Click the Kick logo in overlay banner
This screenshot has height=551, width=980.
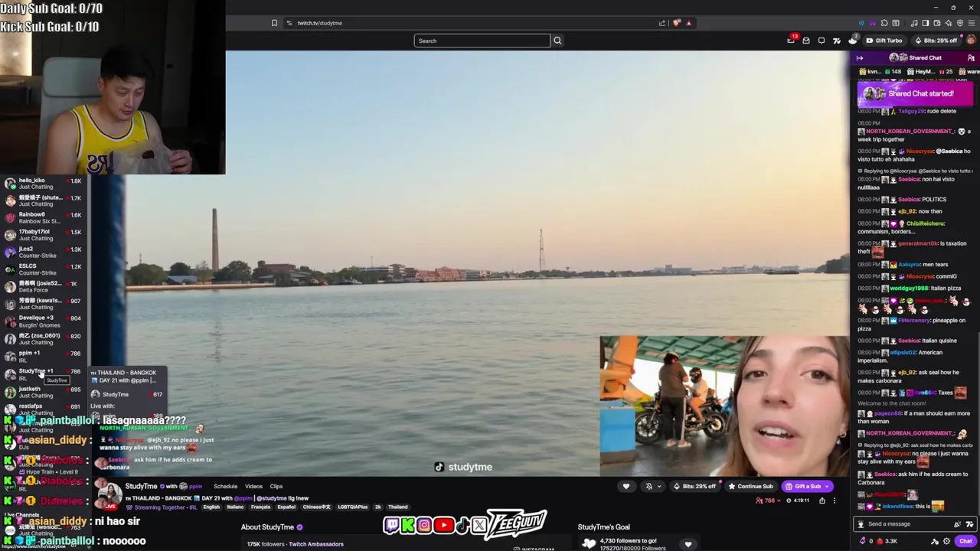pyautogui.click(x=408, y=526)
